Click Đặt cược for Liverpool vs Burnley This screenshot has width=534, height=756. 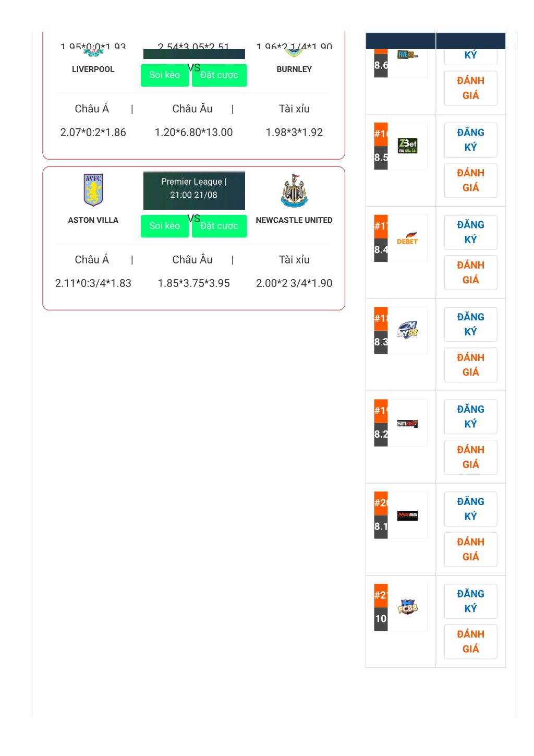[x=219, y=75]
